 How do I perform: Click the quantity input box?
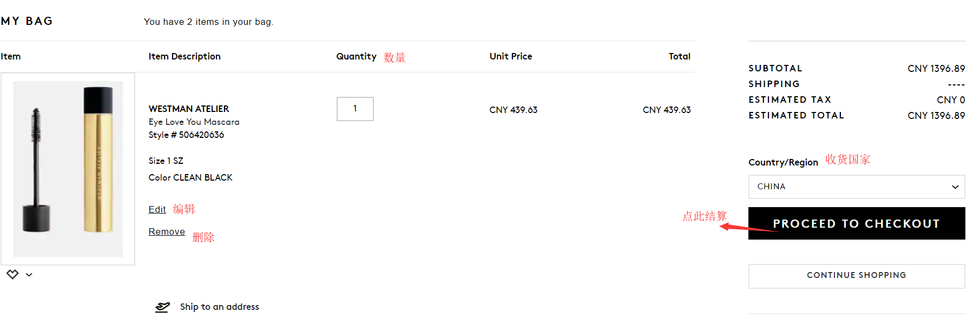click(355, 109)
